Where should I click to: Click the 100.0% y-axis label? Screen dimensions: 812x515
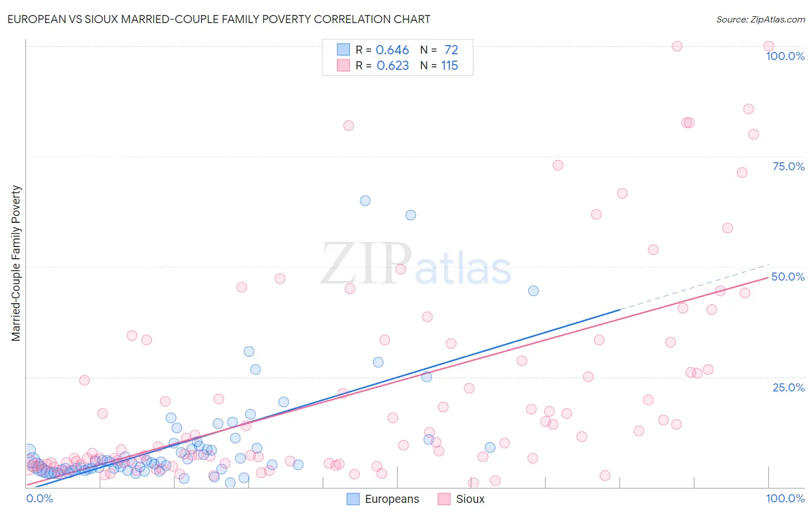[x=785, y=56]
